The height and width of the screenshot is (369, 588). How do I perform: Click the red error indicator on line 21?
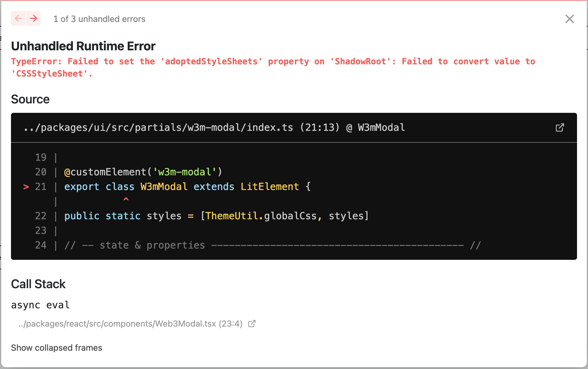tap(26, 187)
